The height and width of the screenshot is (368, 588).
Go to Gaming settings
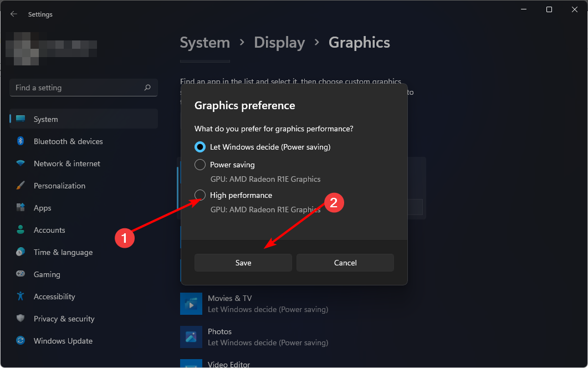pyautogui.click(x=83, y=274)
